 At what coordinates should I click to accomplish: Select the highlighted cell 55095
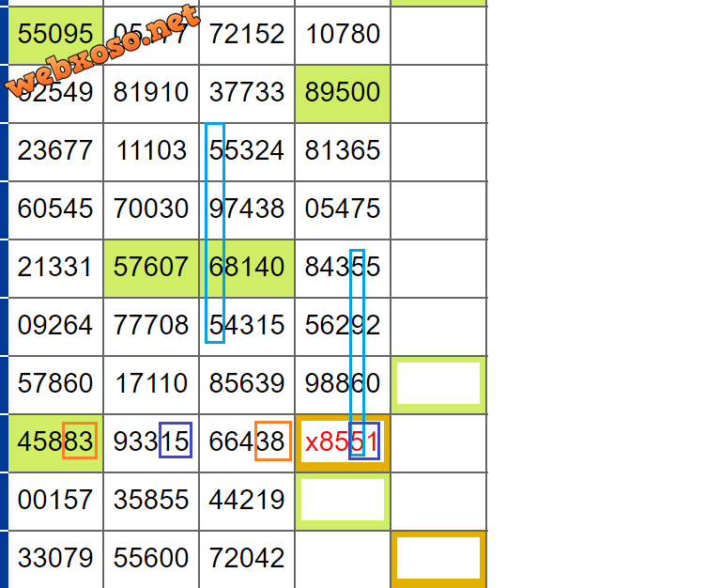(x=55, y=36)
